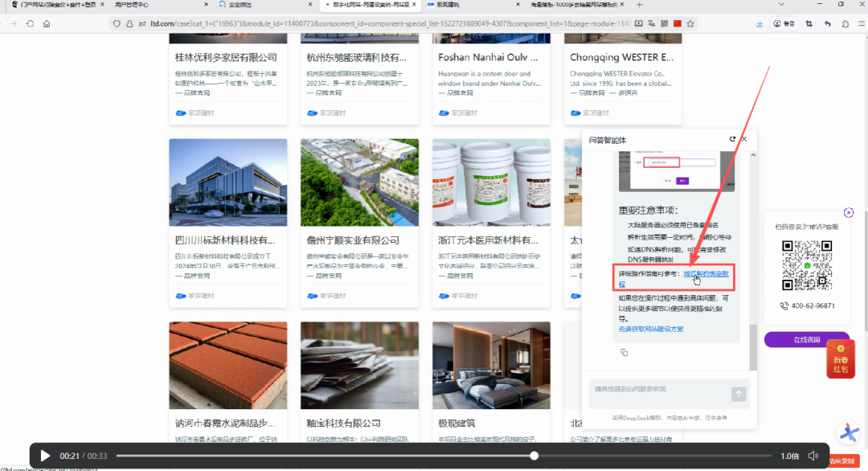Screen dimensions: 868x471
Task: Click the video progress slider handle
Action: pyautogui.click(x=534, y=456)
